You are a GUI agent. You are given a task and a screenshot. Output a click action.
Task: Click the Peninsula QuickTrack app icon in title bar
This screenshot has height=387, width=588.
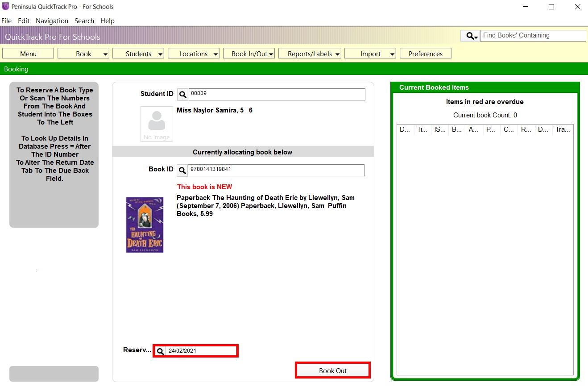(5, 7)
